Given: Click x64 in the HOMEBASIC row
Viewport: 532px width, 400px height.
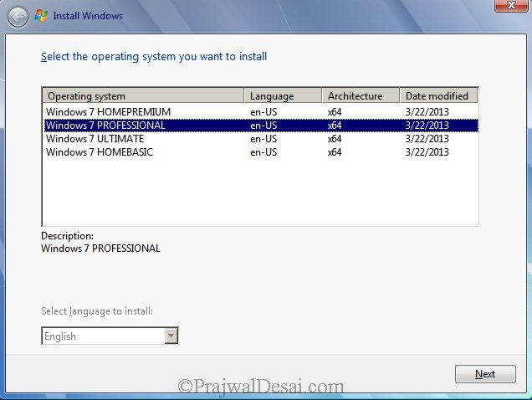Looking at the screenshot, I should (335, 152).
